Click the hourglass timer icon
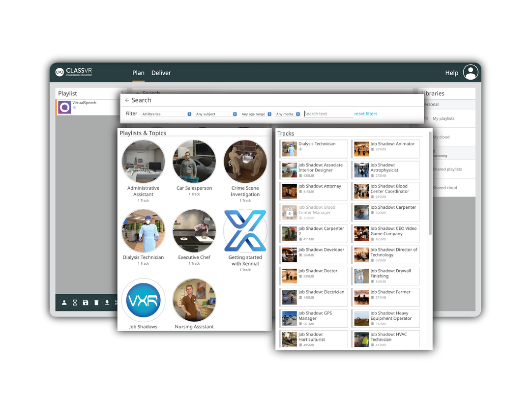Screen dimensions: 531x420 75,303
